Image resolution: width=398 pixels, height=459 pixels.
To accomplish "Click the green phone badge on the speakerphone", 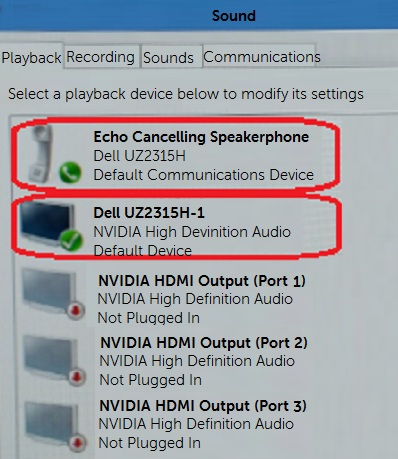I will coord(70,173).
